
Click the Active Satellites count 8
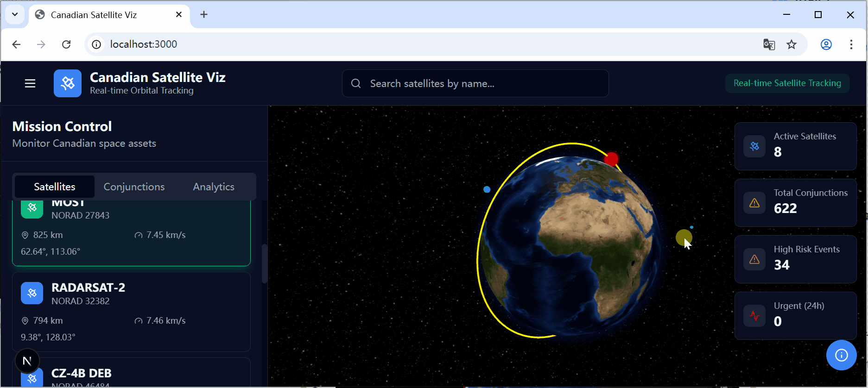(x=778, y=152)
